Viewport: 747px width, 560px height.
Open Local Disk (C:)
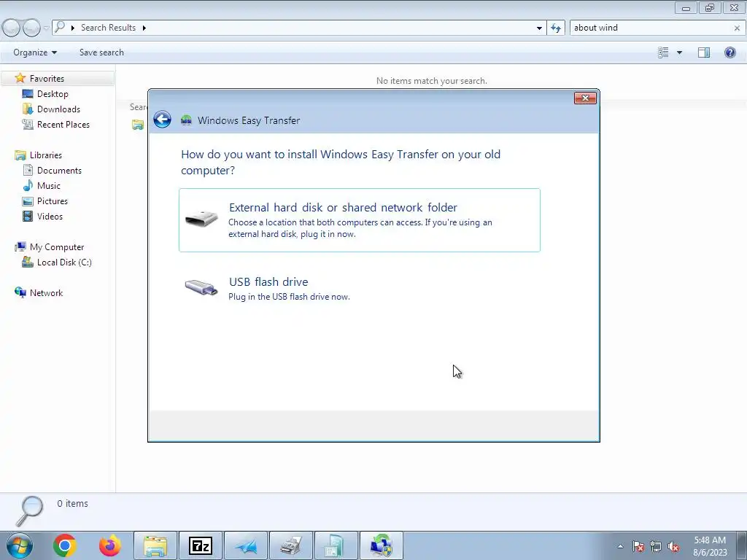click(64, 262)
